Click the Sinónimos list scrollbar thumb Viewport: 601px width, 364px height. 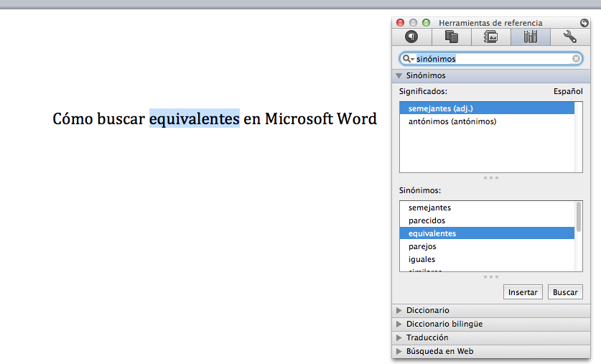coord(579,217)
